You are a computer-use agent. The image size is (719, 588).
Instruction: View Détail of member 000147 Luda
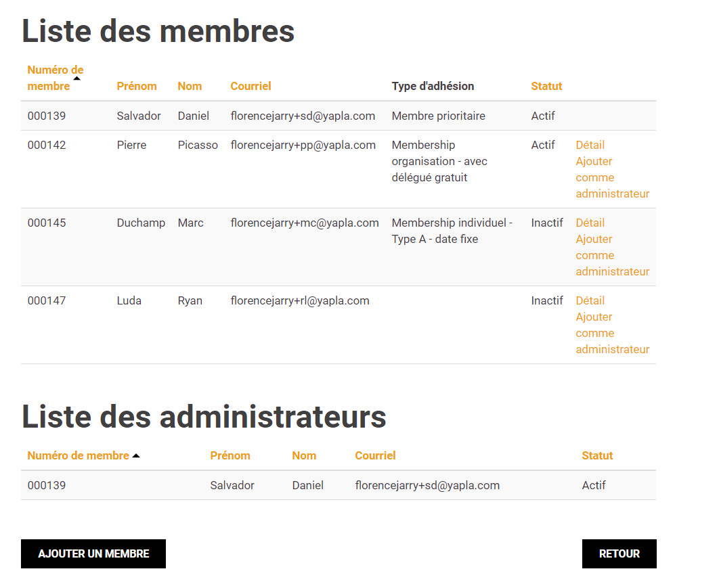(590, 300)
